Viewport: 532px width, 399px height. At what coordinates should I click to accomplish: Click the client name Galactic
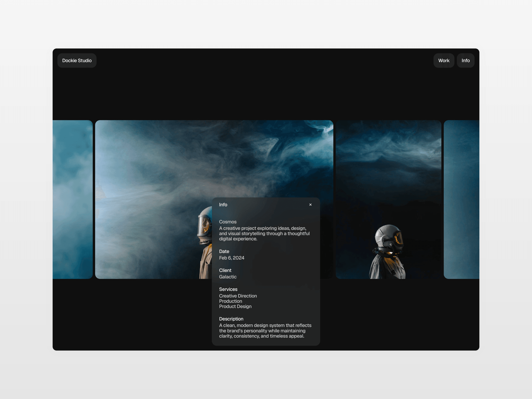pyautogui.click(x=228, y=277)
